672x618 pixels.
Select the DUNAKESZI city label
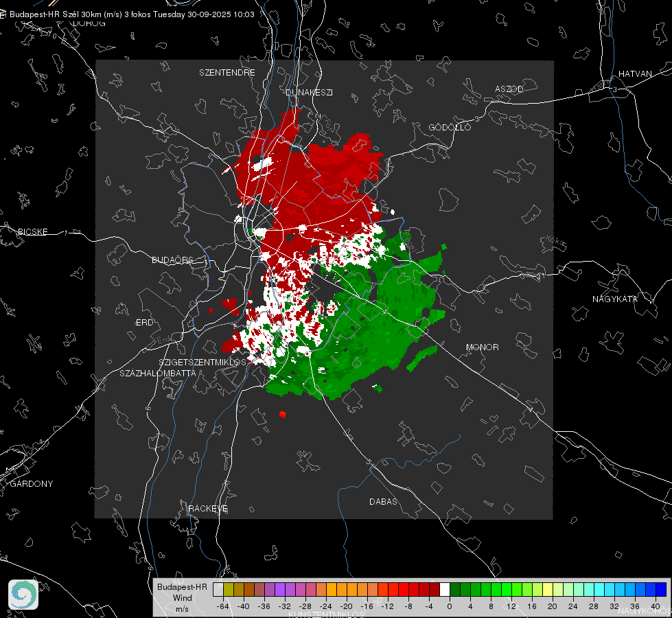(309, 92)
